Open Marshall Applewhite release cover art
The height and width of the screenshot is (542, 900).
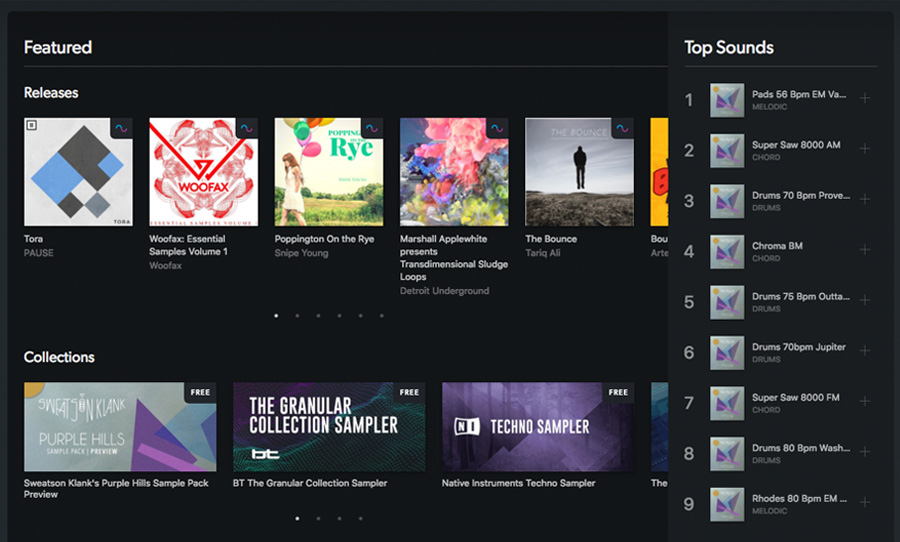454,172
